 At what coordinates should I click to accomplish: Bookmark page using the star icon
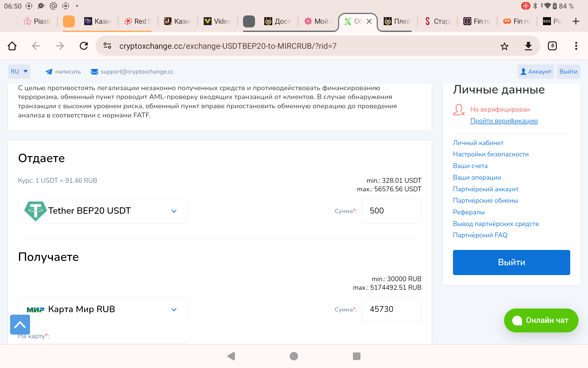pos(504,46)
